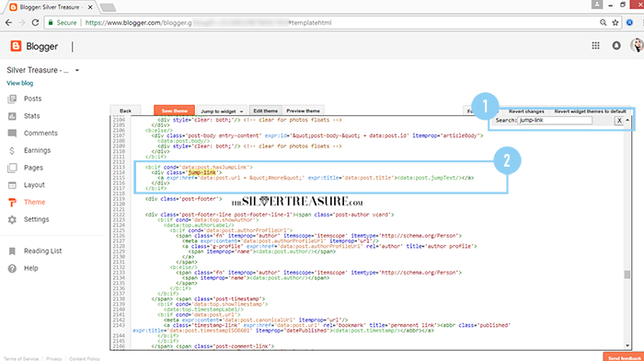Click code line number 2119
The height and width of the screenshot is (361, 644).
[119, 199]
